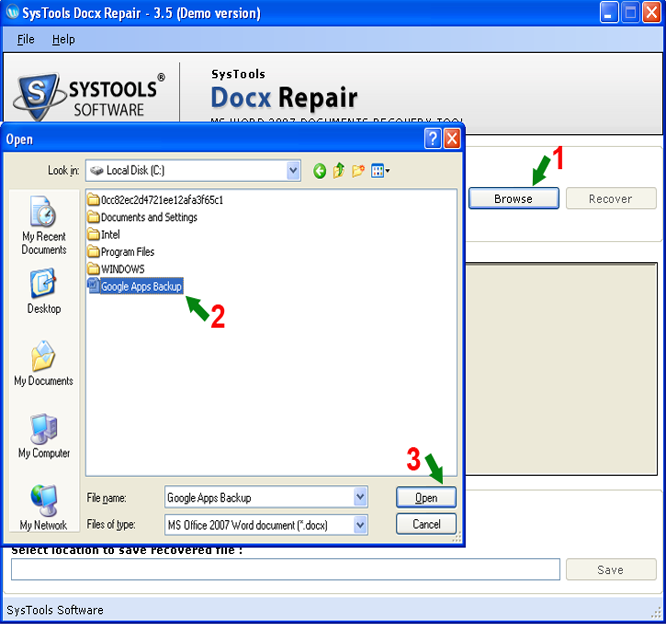Image resolution: width=666 pixels, height=628 pixels.
Task: Click the dialog Help question-mark button
Action: 432,139
